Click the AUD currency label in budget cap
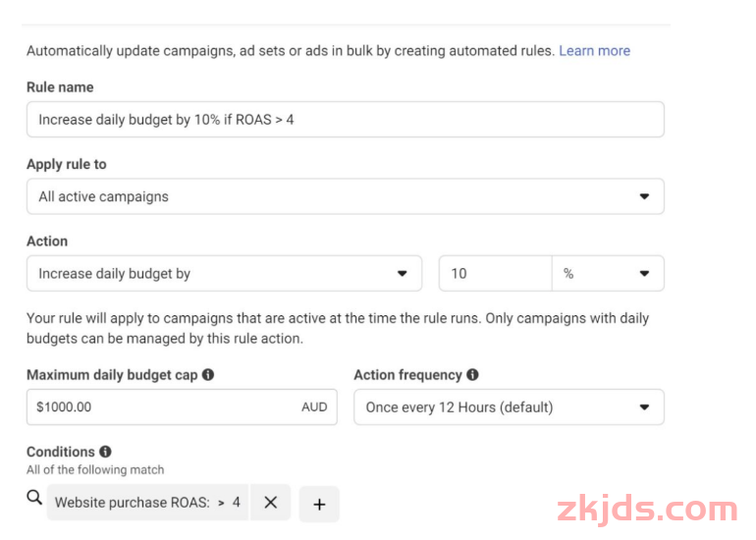This screenshot has height=540, width=756. [314, 406]
